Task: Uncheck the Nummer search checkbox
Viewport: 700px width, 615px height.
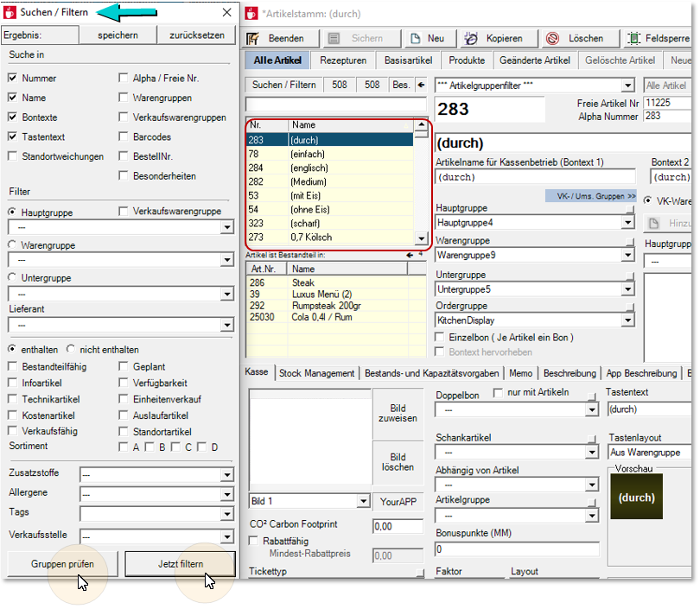Action: [12, 78]
